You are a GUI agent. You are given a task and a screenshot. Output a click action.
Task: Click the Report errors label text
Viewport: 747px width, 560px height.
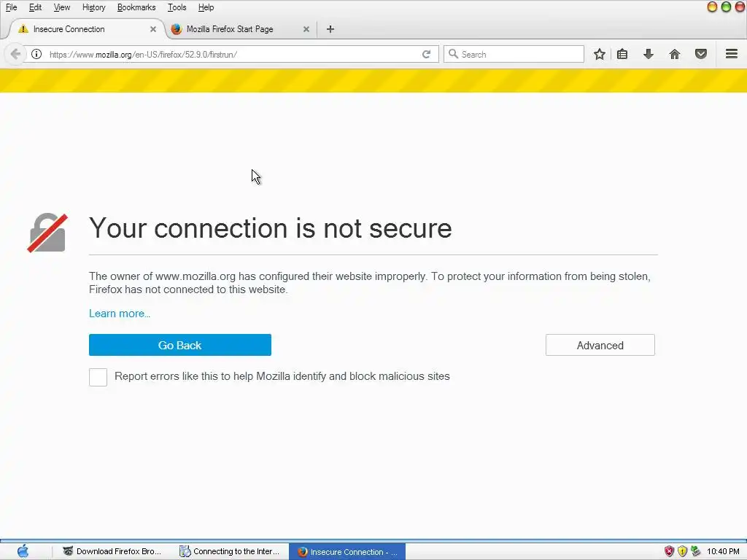coord(282,376)
